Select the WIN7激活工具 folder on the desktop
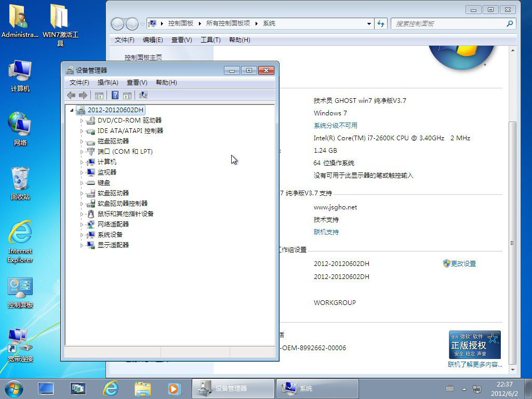 click(60, 23)
